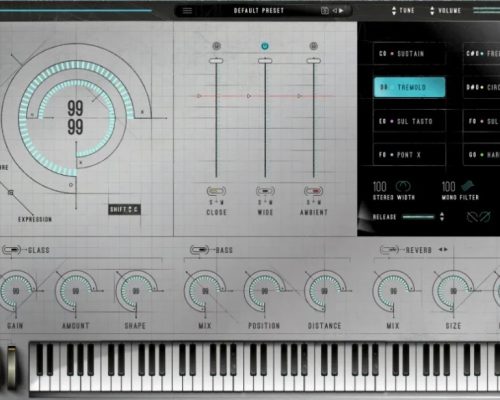Click the pitch wheel beside the keyboard

(x=12, y=368)
